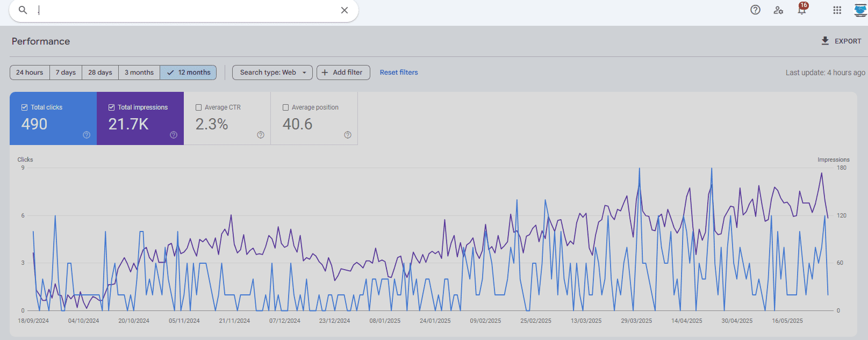Switch to the 28 days range
The image size is (868, 340).
pos(100,73)
